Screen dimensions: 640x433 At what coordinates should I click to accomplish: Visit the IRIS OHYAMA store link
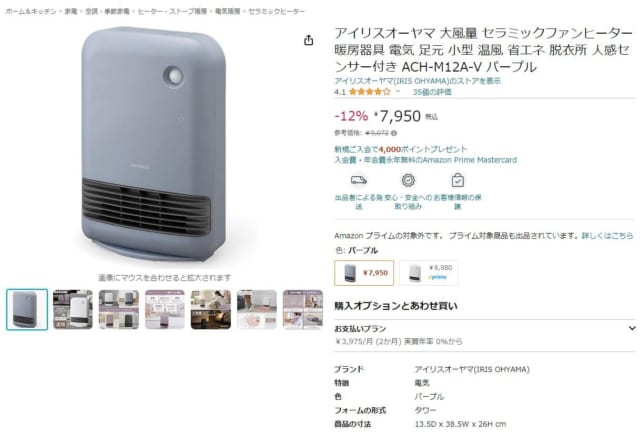click(417, 81)
